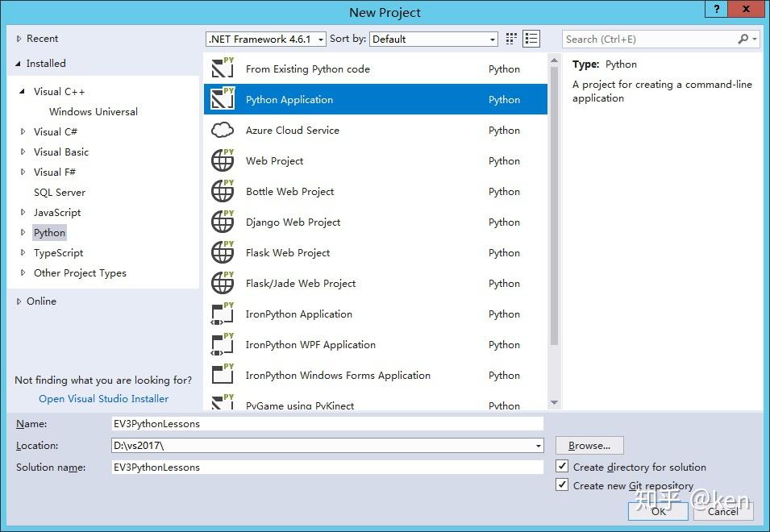Select the Other Project Types label
This screenshot has width=770, height=532.
tap(80, 273)
